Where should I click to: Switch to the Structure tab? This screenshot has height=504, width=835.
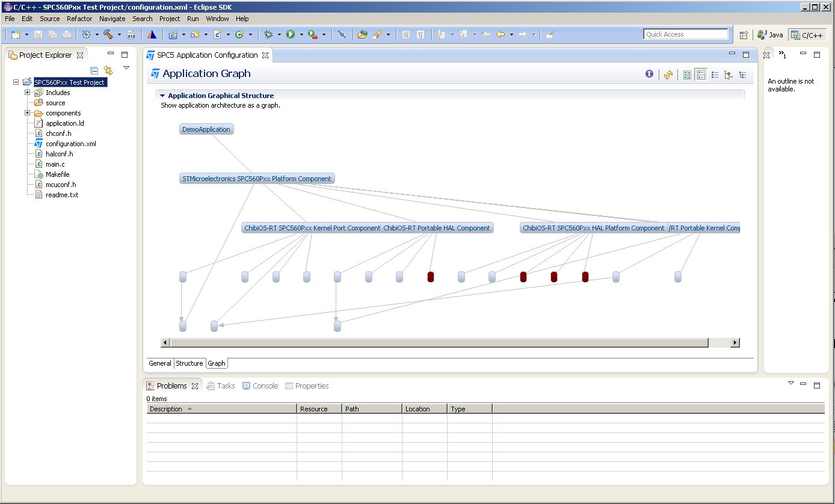tap(189, 363)
